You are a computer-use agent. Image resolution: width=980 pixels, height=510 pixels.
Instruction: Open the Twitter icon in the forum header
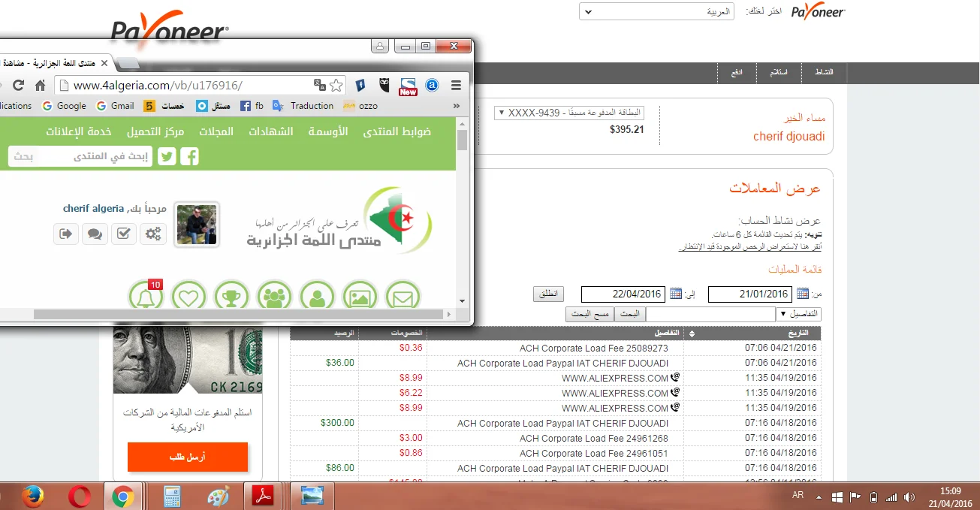coord(167,156)
